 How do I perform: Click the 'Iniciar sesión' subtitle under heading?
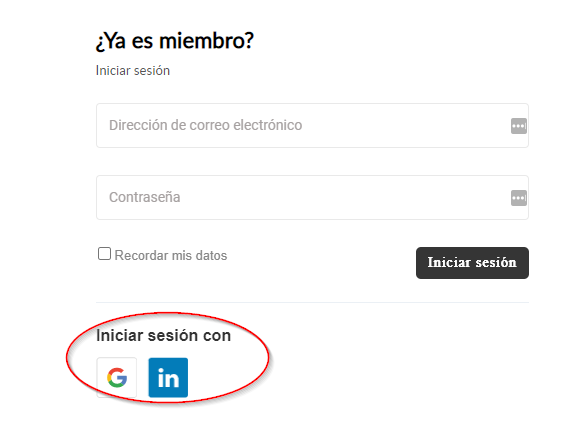(x=133, y=70)
